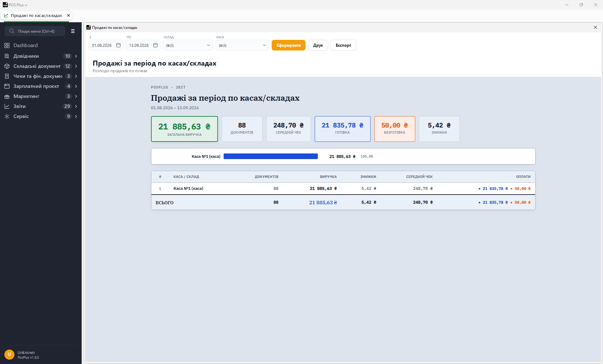Open the Dashboard icon in sidebar
This screenshot has width=603, height=364.
coord(7,45)
